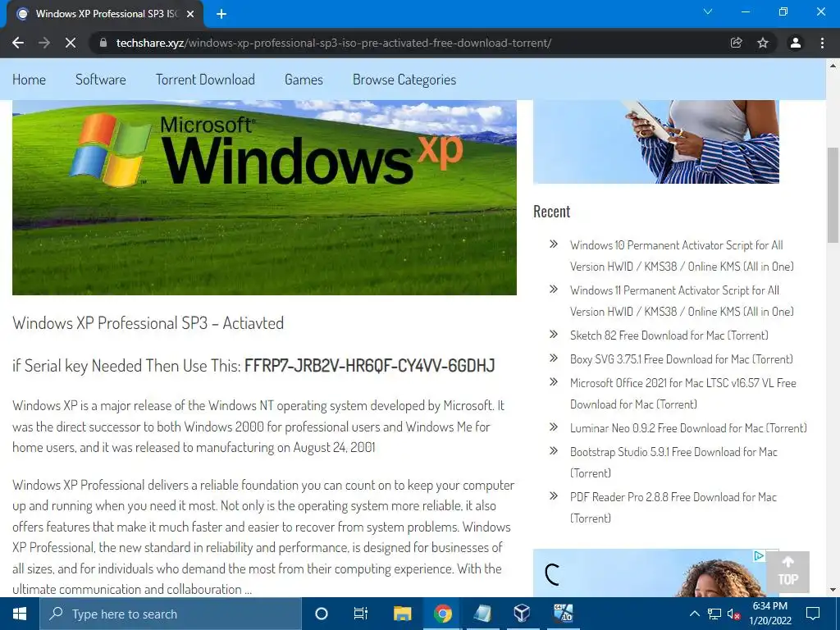This screenshot has height=630, width=840.
Task: Click the Recent sidebar heading
Action: (x=552, y=212)
